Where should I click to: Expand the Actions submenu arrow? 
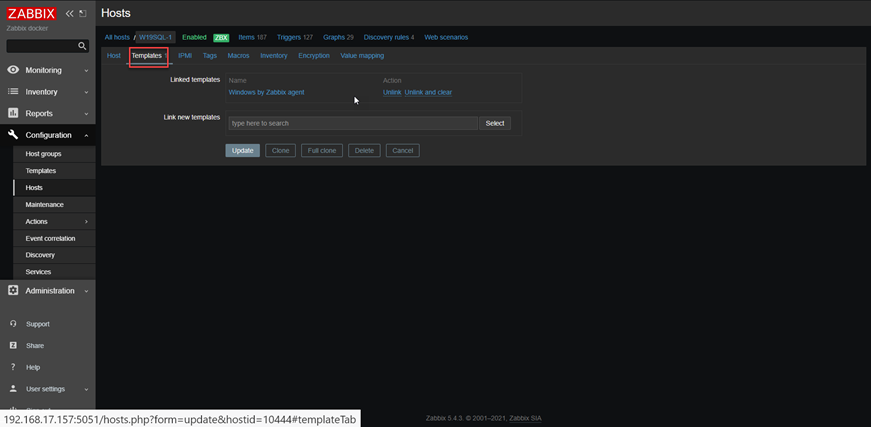point(86,222)
